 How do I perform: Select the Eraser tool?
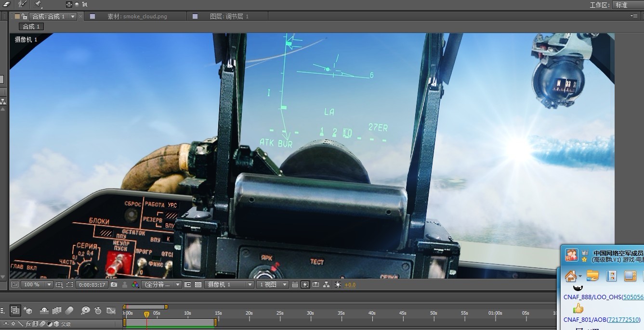[7, 4]
